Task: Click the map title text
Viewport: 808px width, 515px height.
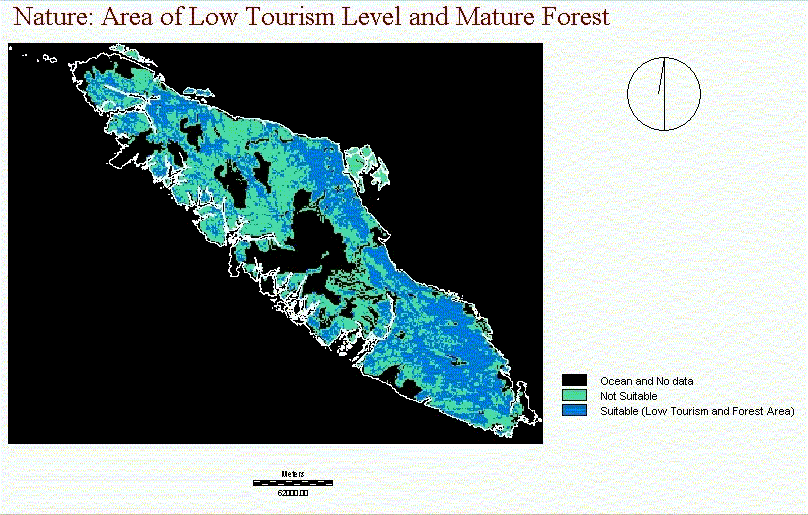Action: (x=311, y=16)
